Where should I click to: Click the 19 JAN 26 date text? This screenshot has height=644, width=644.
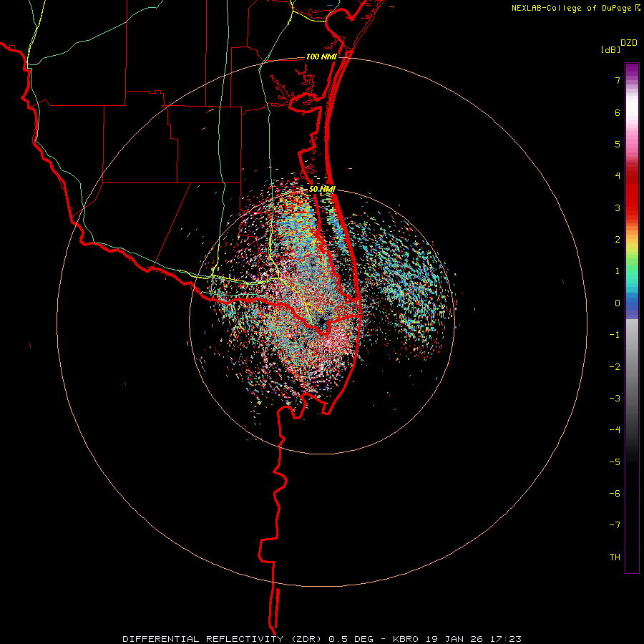(454, 639)
